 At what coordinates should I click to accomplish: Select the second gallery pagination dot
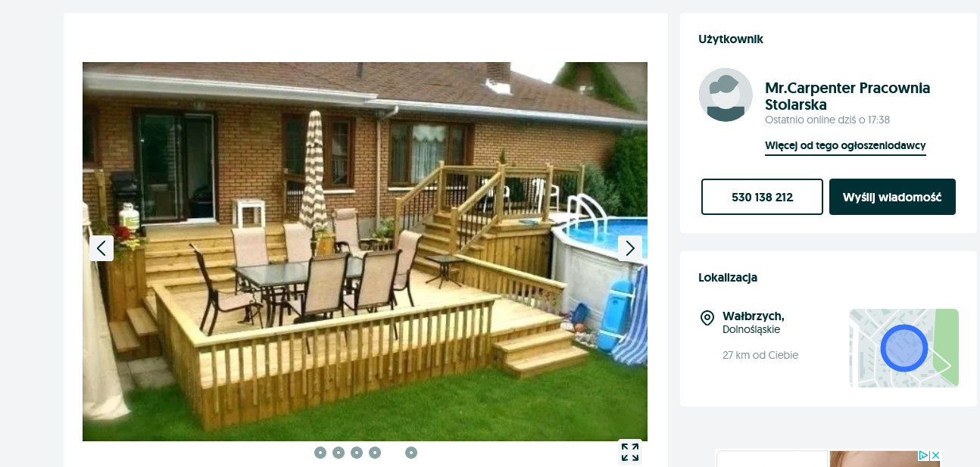coord(339,453)
